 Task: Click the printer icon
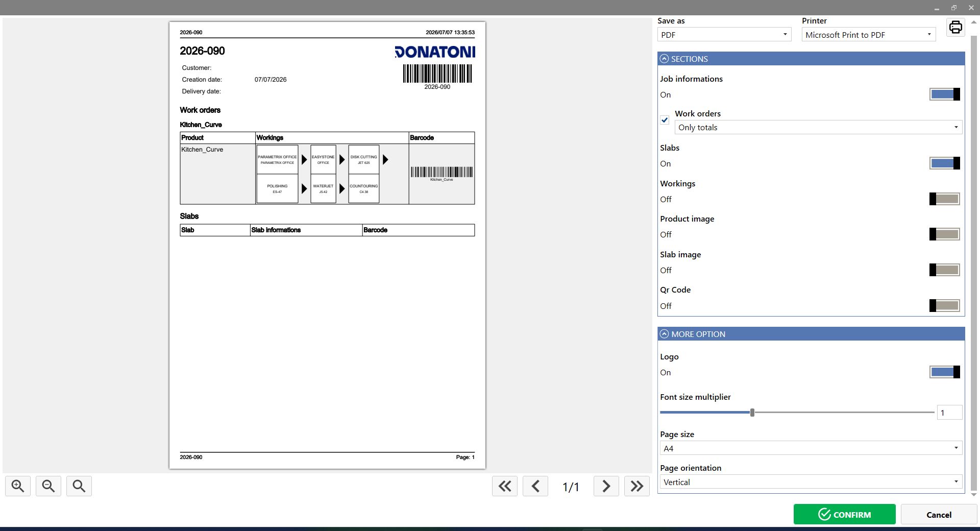point(955,27)
